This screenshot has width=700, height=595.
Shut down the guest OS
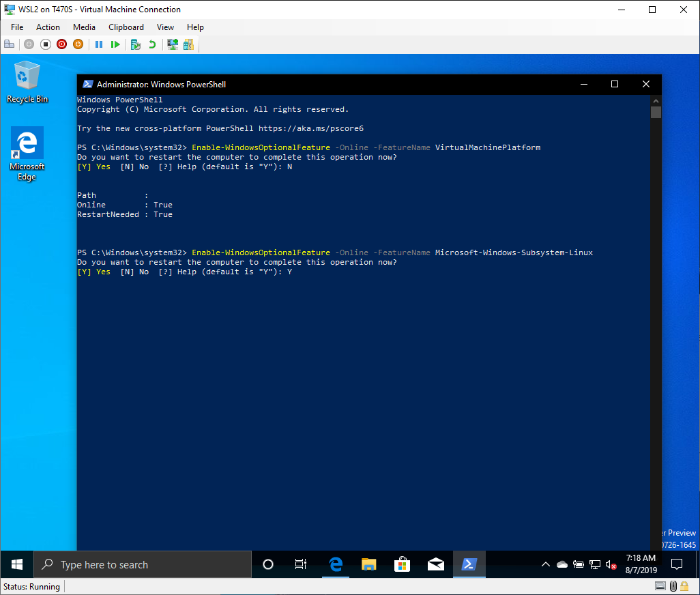point(61,44)
